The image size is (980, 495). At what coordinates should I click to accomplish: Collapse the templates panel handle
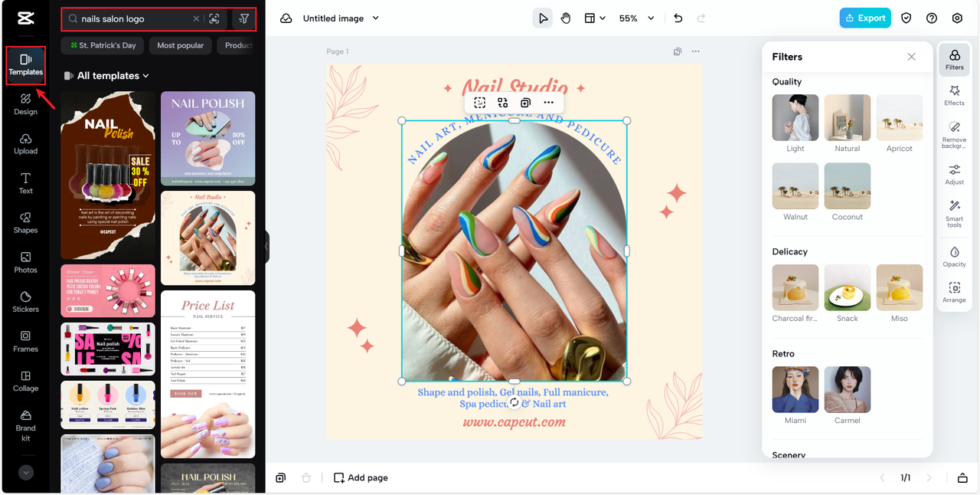[x=267, y=247]
